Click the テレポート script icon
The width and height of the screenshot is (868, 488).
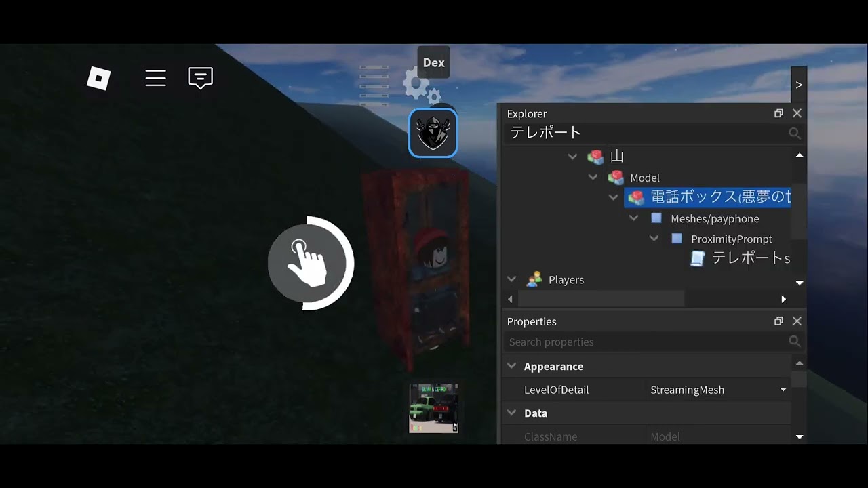coord(697,258)
